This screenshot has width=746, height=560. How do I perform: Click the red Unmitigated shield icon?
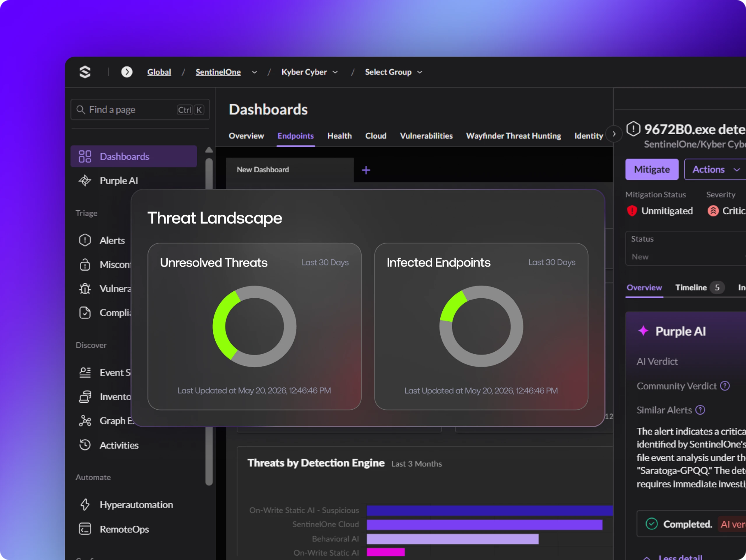[x=632, y=211]
